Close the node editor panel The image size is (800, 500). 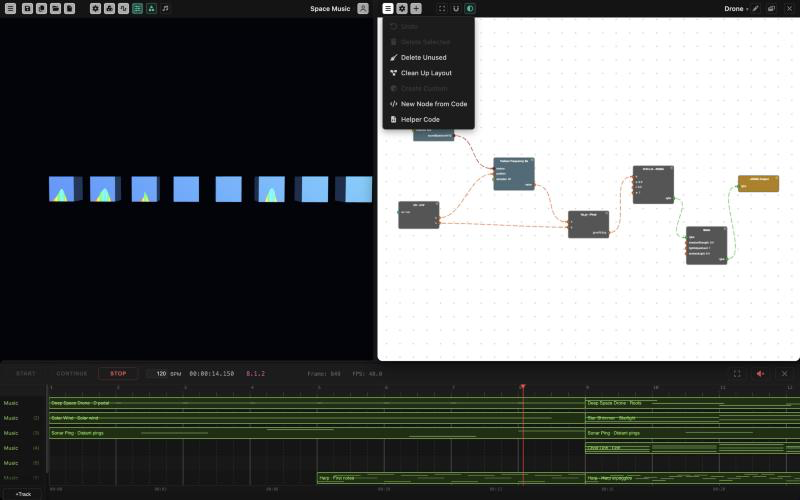[789, 9]
